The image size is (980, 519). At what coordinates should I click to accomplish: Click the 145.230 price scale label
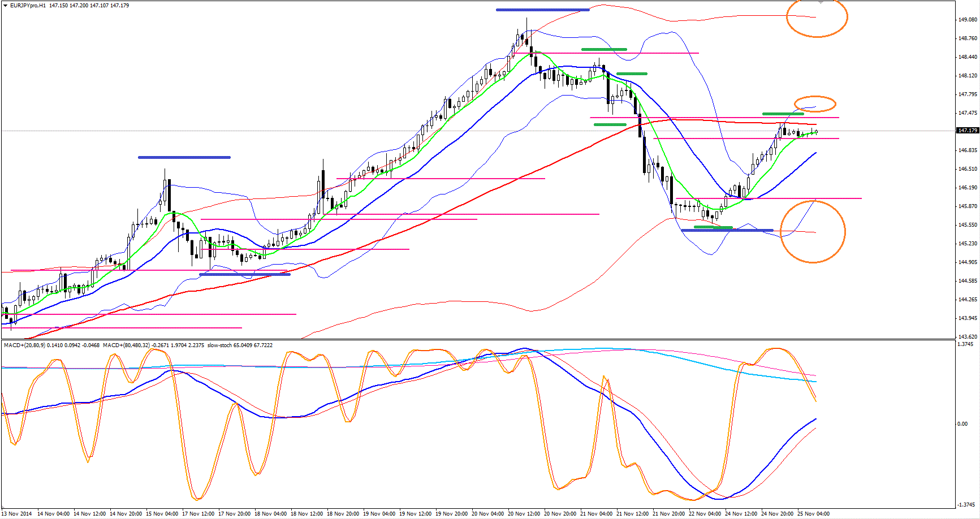click(x=968, y=244)
